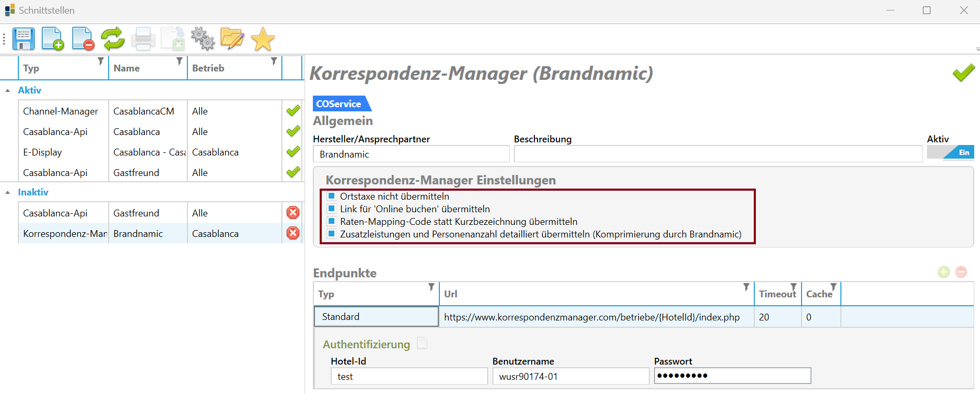Open filter on Cache column header
The height and width of the screenshot is (394, 980).
click(834, 287)
